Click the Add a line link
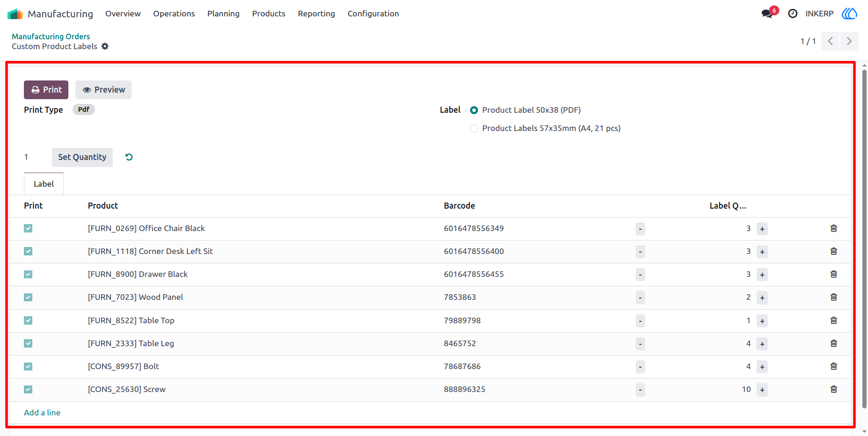 [42, 413]
